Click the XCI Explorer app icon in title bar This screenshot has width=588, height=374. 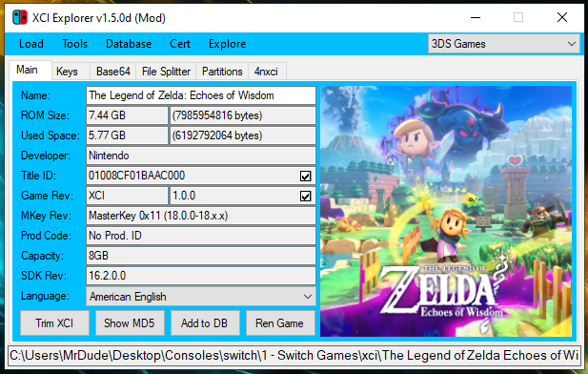(x=19, y=17)
